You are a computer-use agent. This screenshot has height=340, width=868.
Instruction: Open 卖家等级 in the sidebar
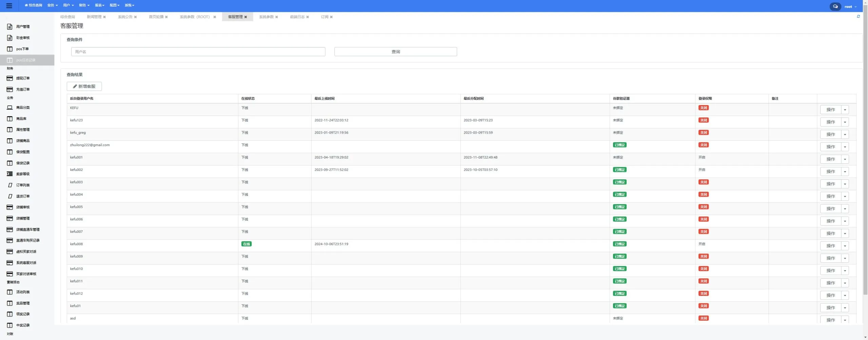pos(23,174)
